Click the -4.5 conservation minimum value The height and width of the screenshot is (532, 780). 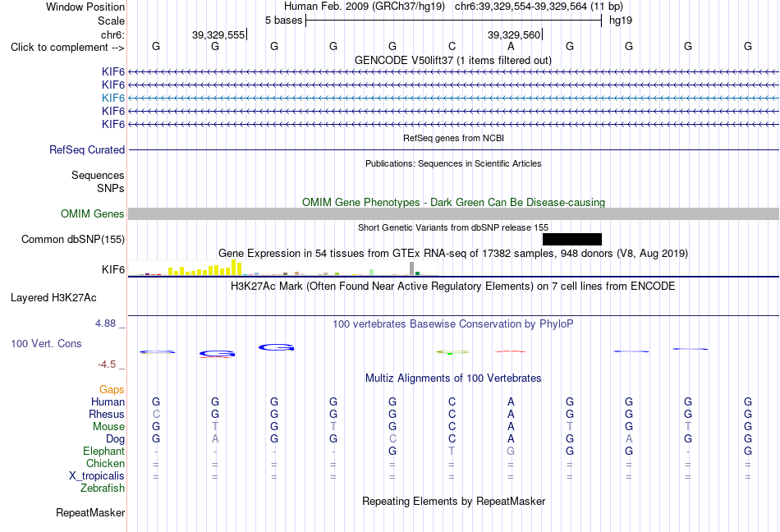click(x=107, y=365)
